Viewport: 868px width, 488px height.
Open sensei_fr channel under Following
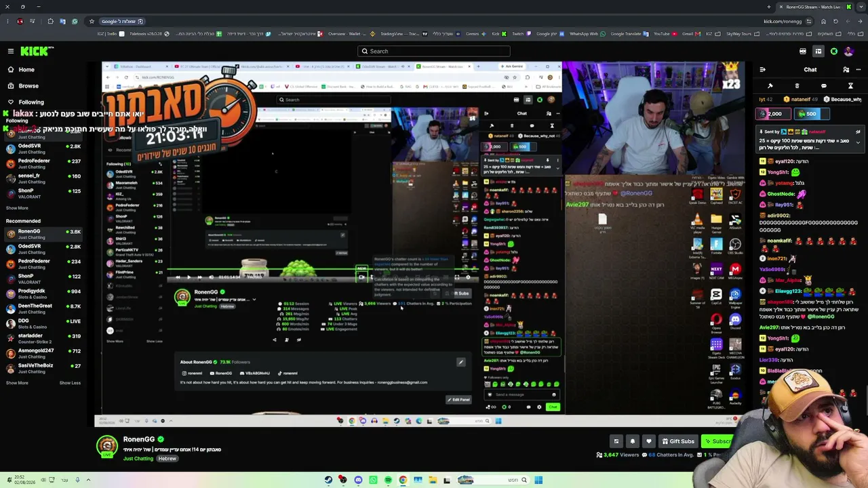pyautogui.click(x=44, y=178)
